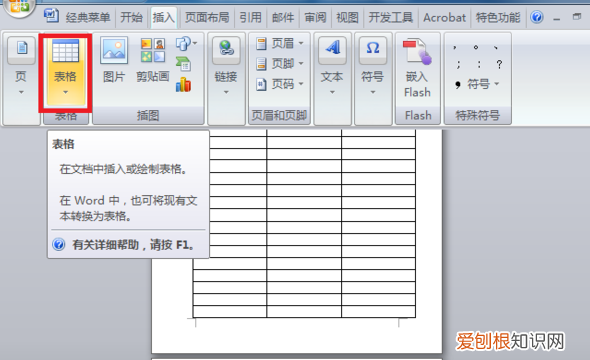The width and height of the screenshot is (590, 360).
Task: Expand the Links (链接) dropdown arrow
Action: coord(226,92)
